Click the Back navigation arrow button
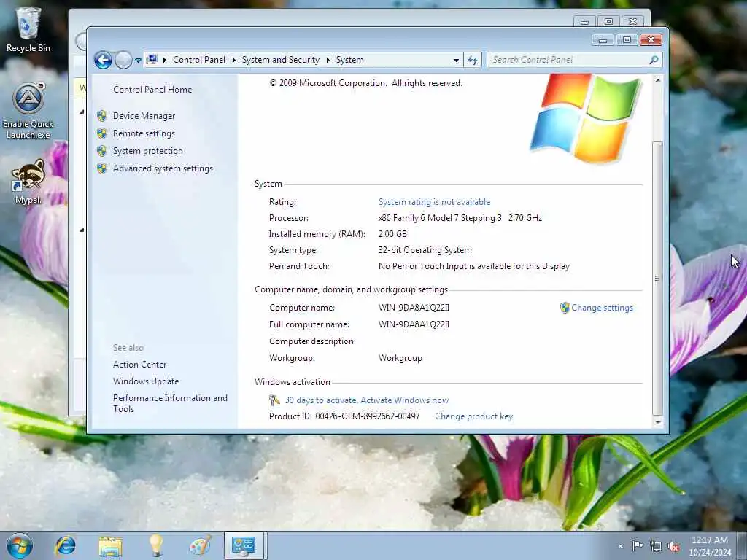Screen dimensions: 747x560 click(103, 60)
